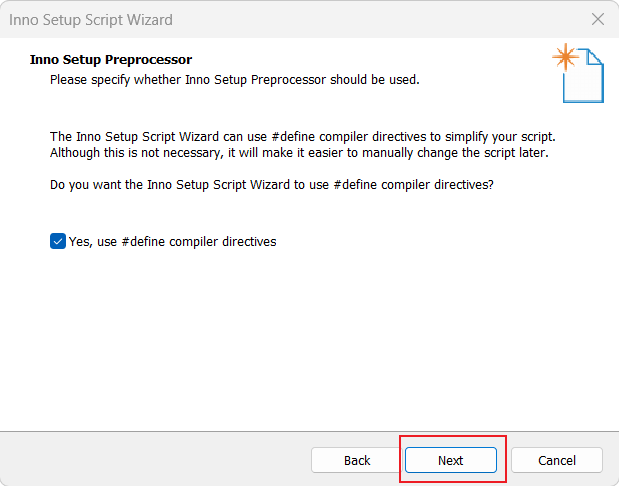Click the blue checkmark in the checkbox

point(58,241)
